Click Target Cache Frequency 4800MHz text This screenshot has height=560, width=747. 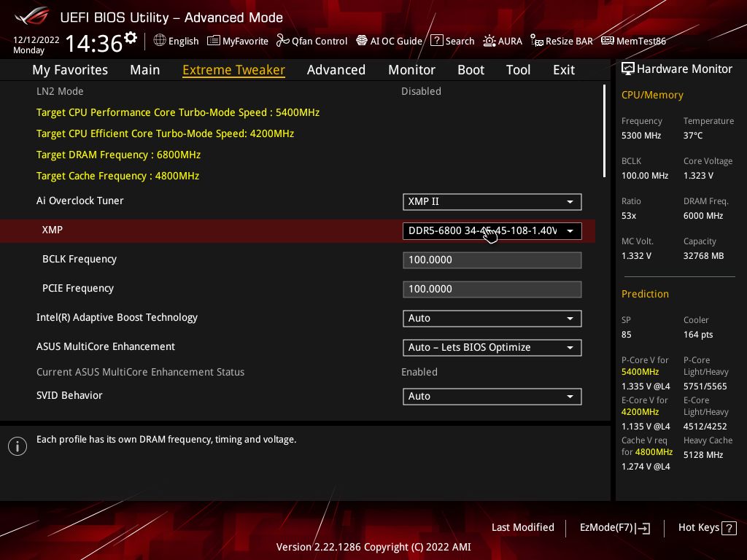[x=117, y=176]
